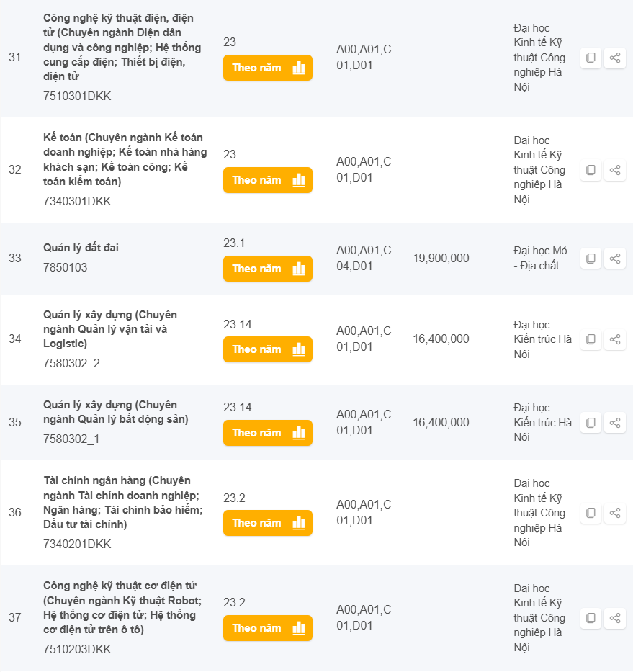The image size is (633, 672).
Task: Share row 34 Quản lý vận tải và Logistic
Action: [x=615, y=339]
